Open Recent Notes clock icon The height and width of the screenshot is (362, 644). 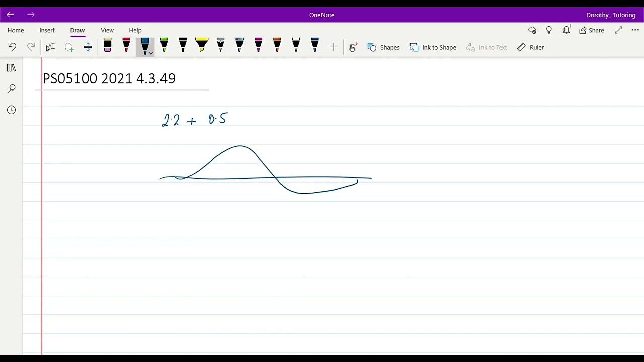point(11,110)
